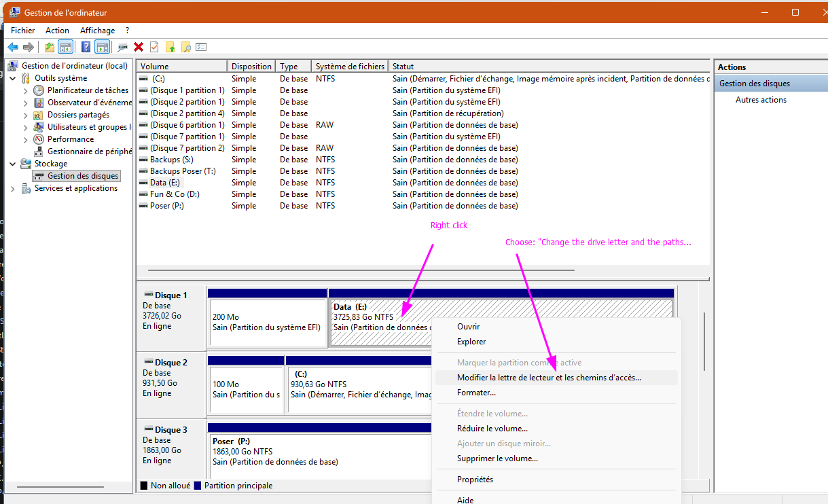The image size is (828, 504).
Task: Click the yellow page with green arrow icon
Action: (x=170, y=47)
